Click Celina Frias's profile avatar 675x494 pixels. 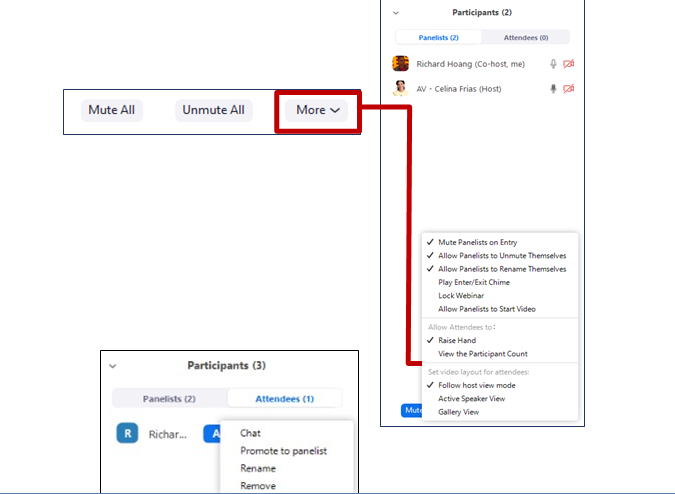pyautogui.click(x=401, y=88)
